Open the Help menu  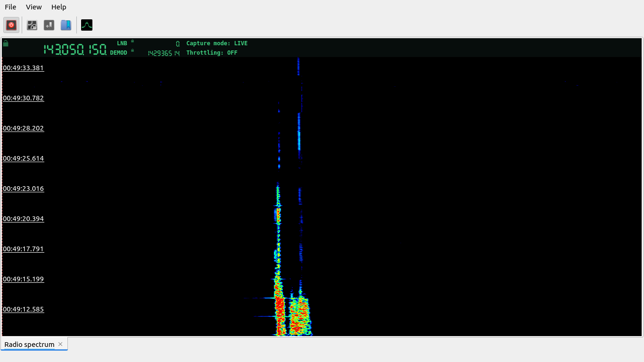(x=59, y=7)
